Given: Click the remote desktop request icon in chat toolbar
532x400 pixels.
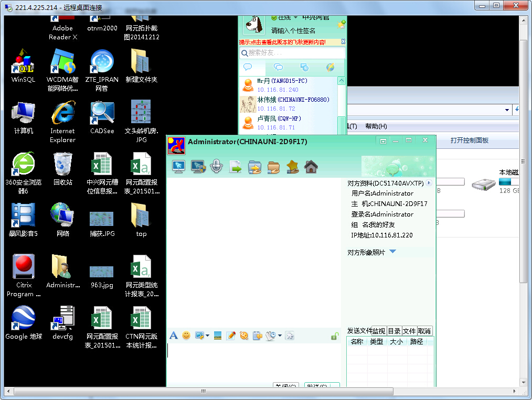Looking at the screenshot, I should coord(178,166).
